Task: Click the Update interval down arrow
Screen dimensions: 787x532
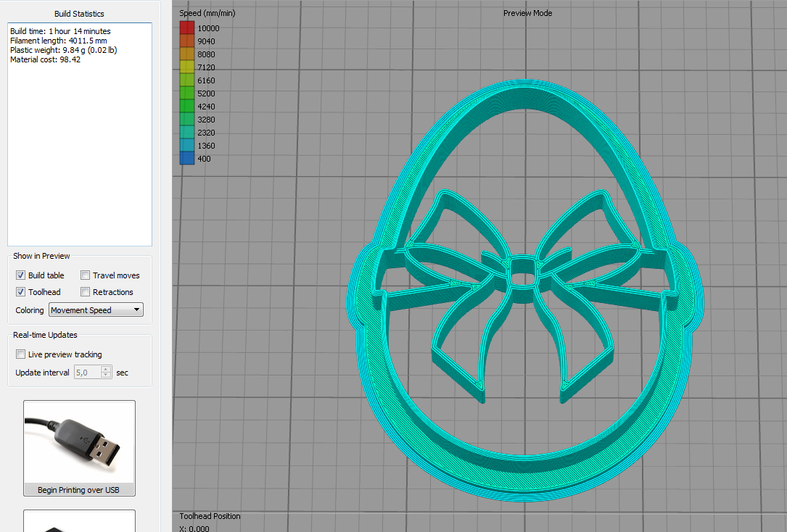Action: point(106,375)
